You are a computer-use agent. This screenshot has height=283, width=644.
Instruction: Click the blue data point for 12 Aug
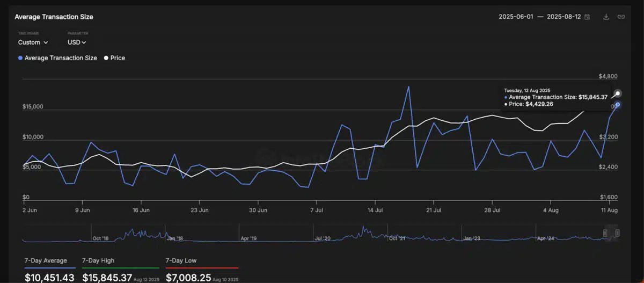pos(618,105)
